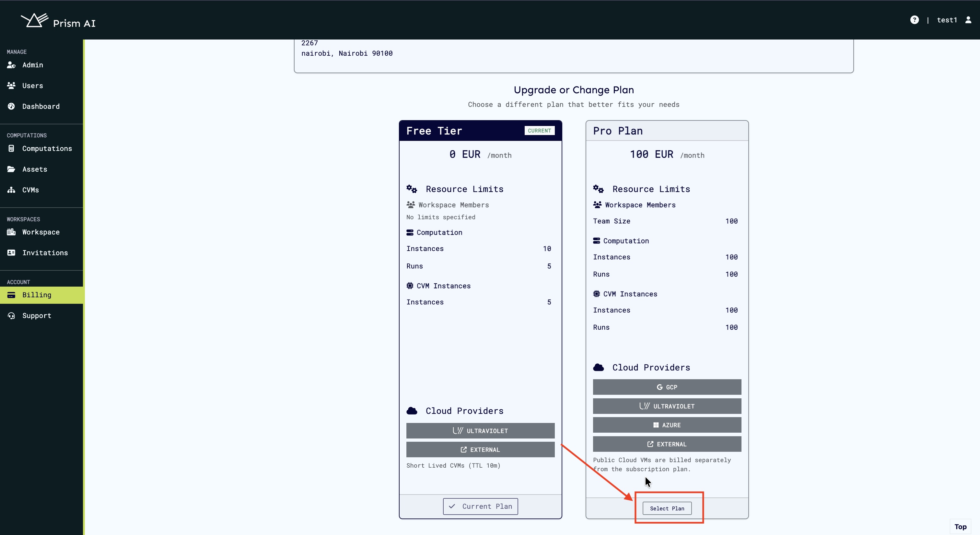The image size is (980, 535).
Task: Click the Assets folder icon
Action: (x=11, y=169)
